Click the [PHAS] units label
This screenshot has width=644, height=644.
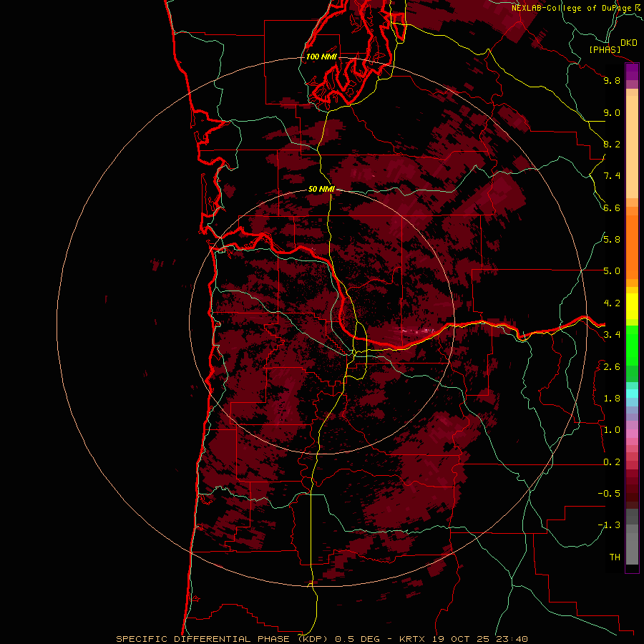(x=605, y=50)
